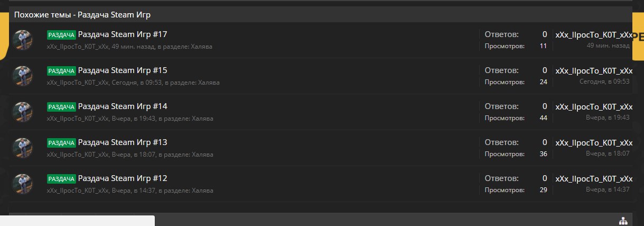Click the sitemap icon in the bottom bar
Screen dimensions: 644x226
[623, 220]
